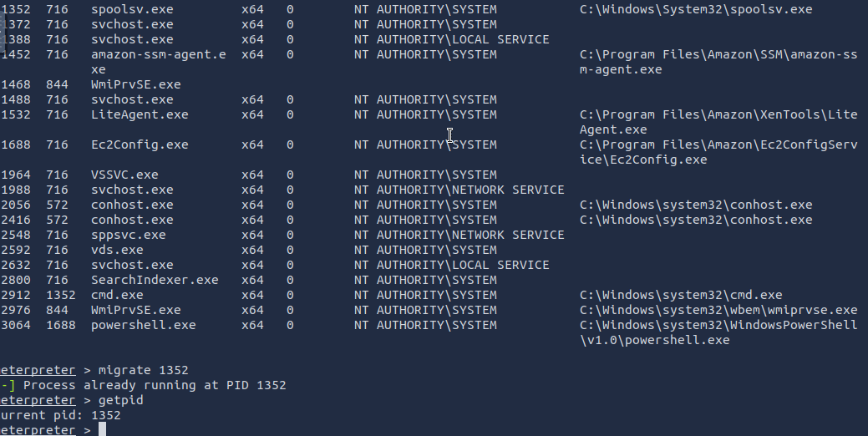868x436 pixels.
Task: Click the "migrate 1352" command text
Action: pos(144,370)
